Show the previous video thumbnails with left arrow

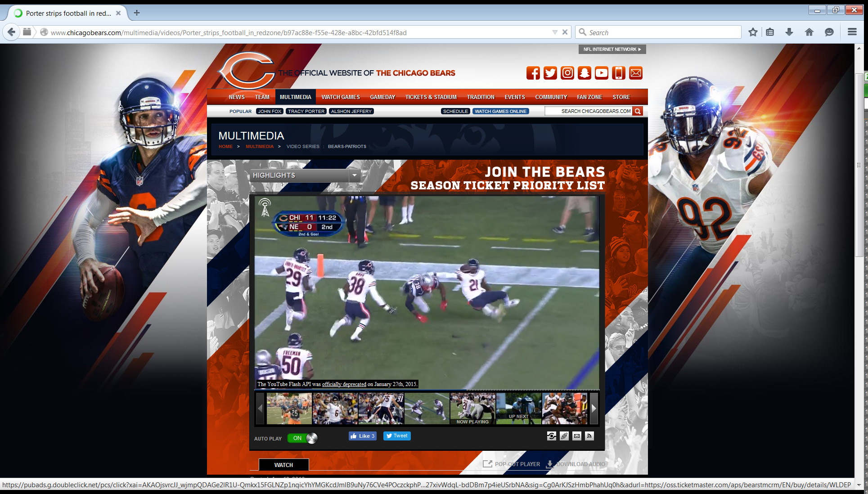coord(260,409)
